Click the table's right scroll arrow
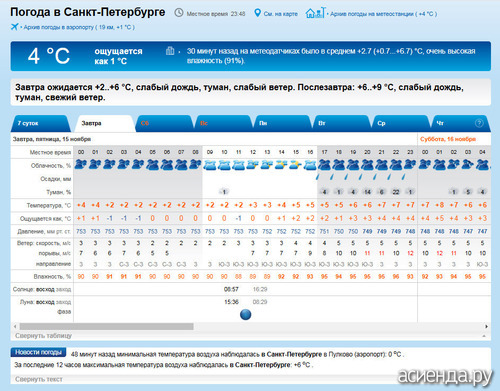This screenshot has height=391, width=500. (486, 326)
